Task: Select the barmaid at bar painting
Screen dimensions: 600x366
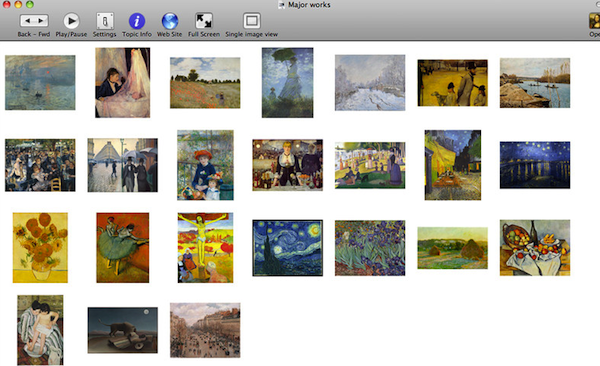Action: (x=287, y=165)
